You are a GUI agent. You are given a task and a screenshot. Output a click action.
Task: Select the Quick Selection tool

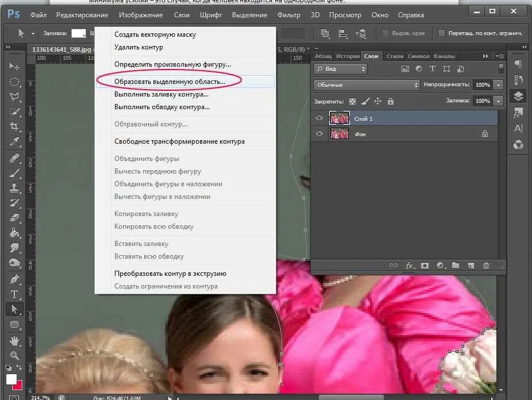tap(14, 111)
